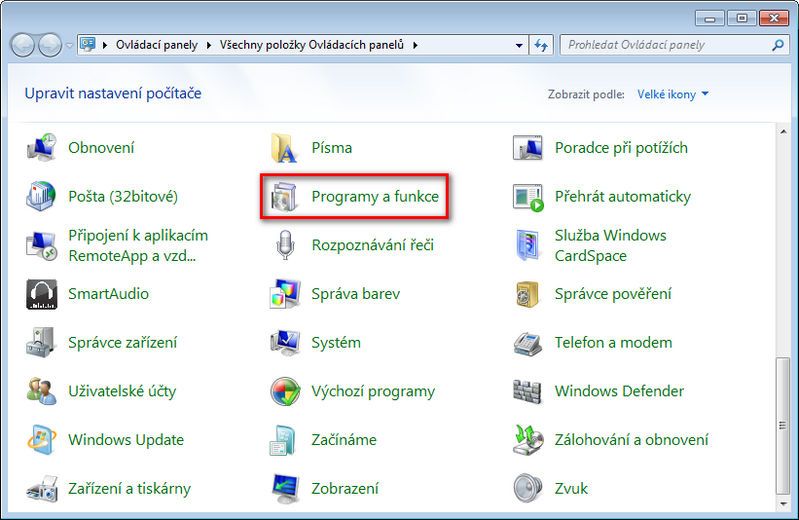Click the search magnifier icon
Viewport: 799px width, 520px height.
(778, 45)
